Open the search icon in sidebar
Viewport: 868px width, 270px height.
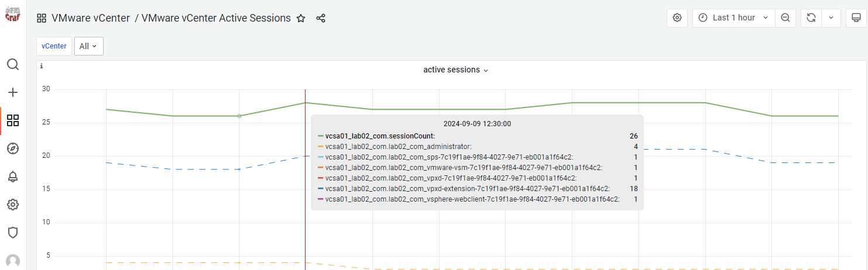(13, 64)
